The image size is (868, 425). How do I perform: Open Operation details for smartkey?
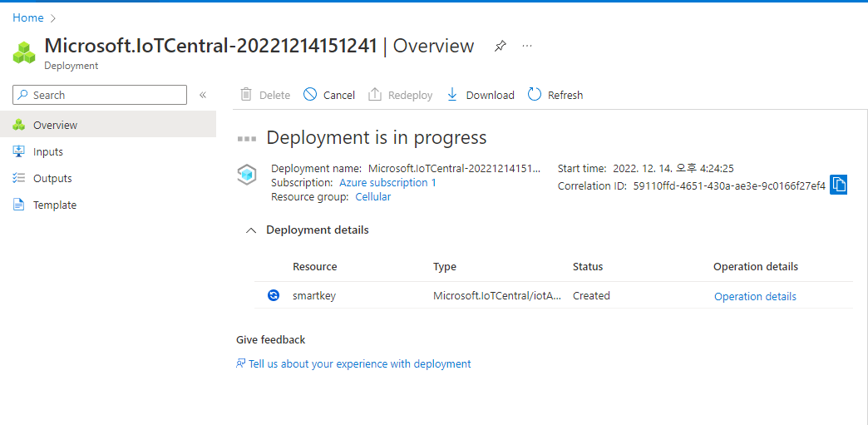point(755,296)
